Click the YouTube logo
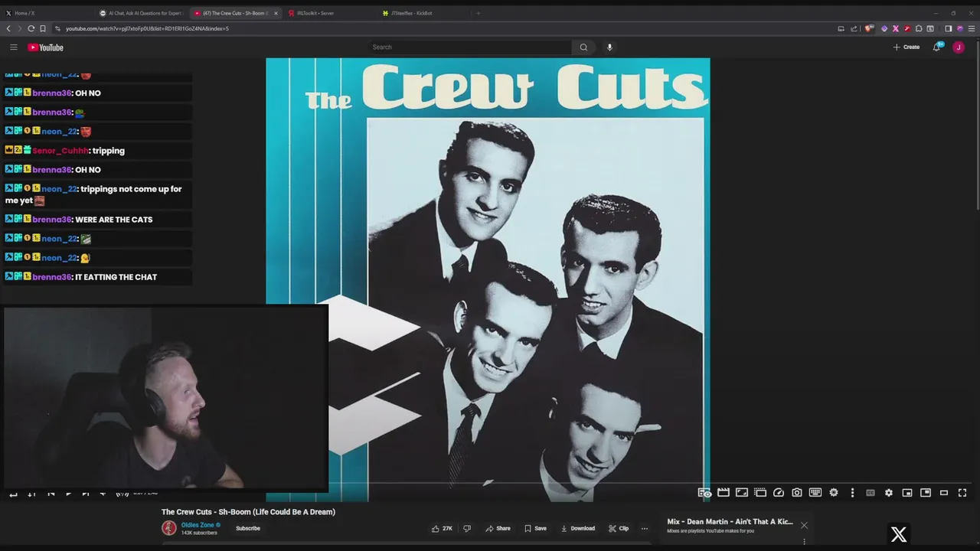 tap(45, 47)
